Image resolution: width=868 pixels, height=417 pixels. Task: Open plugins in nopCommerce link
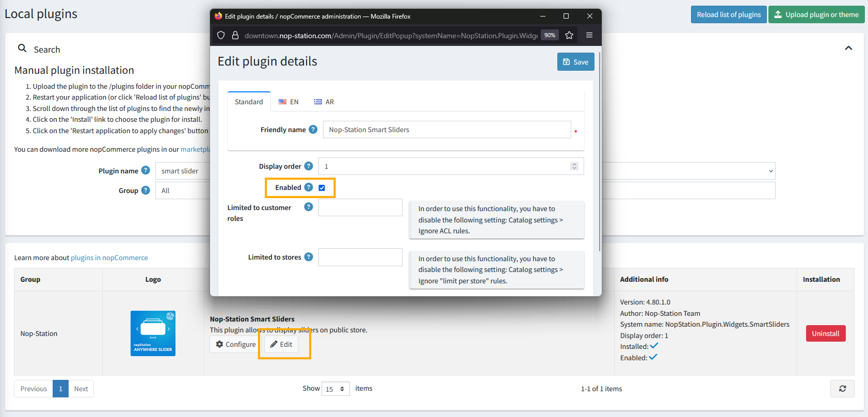pos(109,258)
